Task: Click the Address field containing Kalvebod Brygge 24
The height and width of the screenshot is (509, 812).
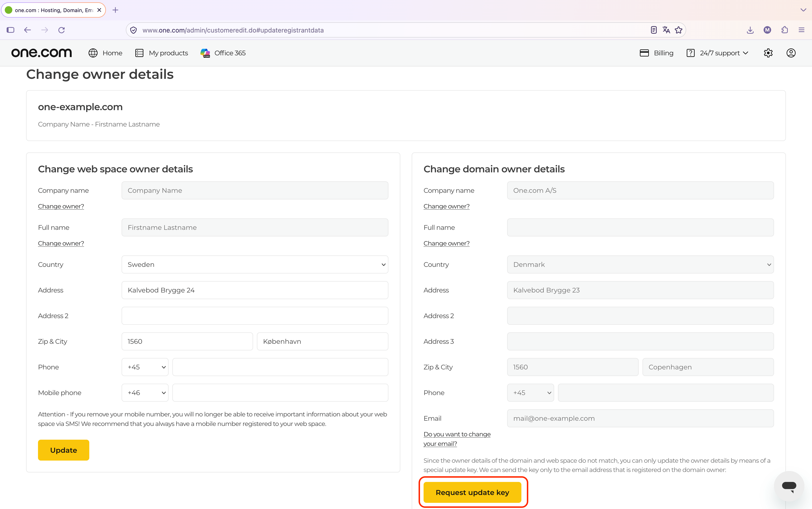Action: click(255, 290)
